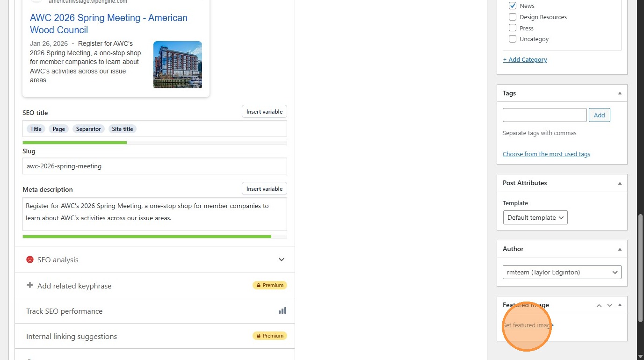Viewport: 644px width, 360px height.
Task: Click the 'Meta description' label
Action: coord(48,189)
